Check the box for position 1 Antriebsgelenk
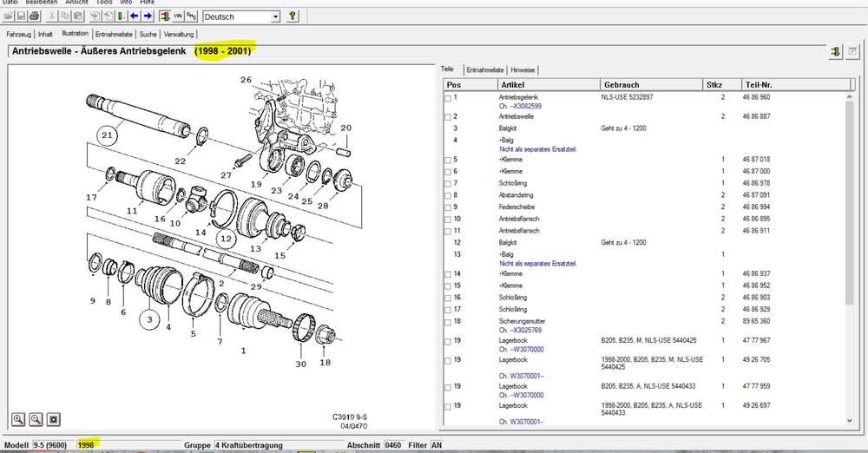The image size is (868, 453). 447,99
